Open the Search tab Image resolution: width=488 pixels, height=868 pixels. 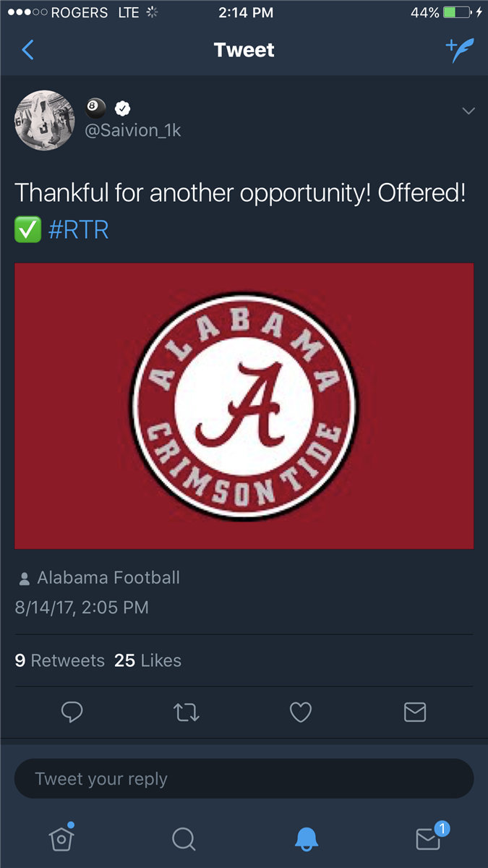(184, 838)
